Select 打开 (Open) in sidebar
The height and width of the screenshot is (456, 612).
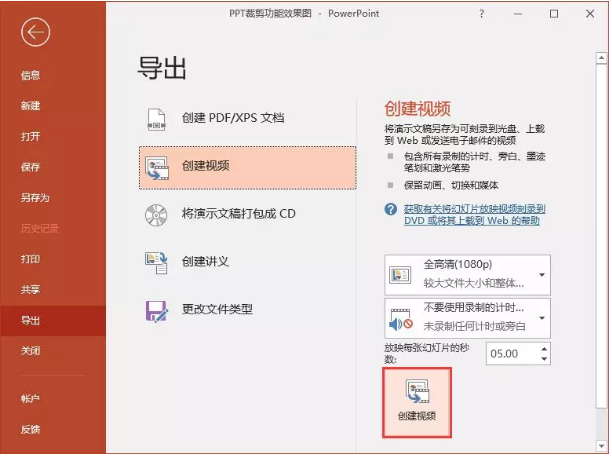click(31, 137)
